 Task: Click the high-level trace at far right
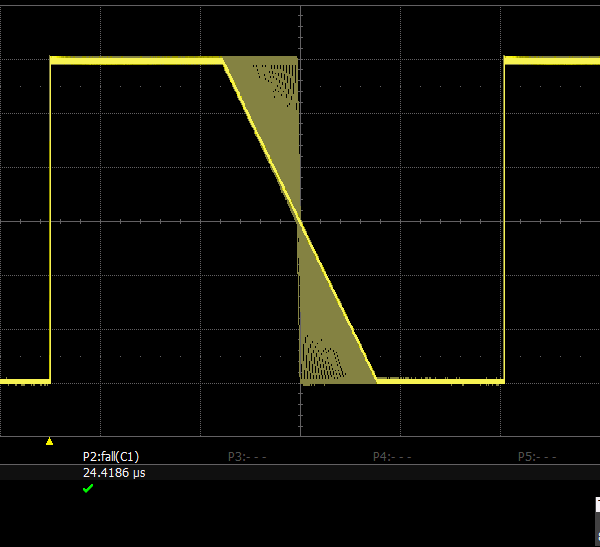coord(552,60)
